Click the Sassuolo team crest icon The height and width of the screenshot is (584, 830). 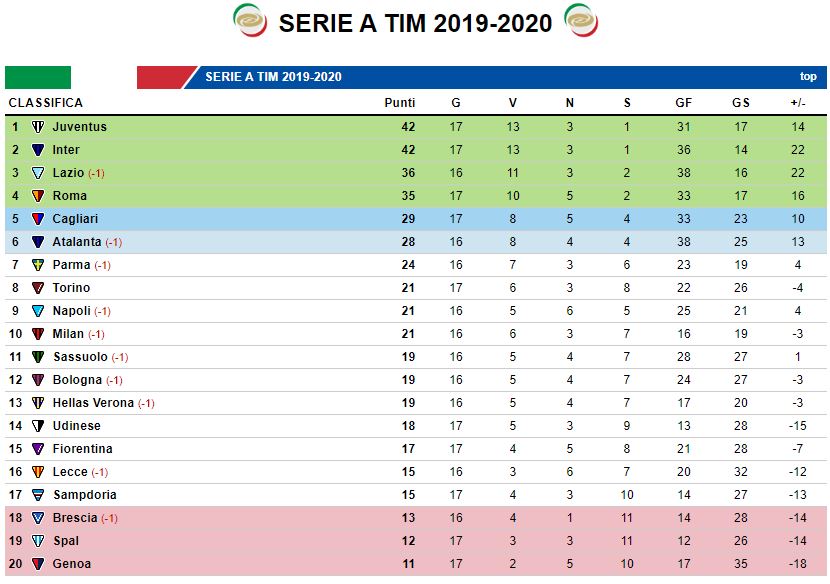click(38, 357)
